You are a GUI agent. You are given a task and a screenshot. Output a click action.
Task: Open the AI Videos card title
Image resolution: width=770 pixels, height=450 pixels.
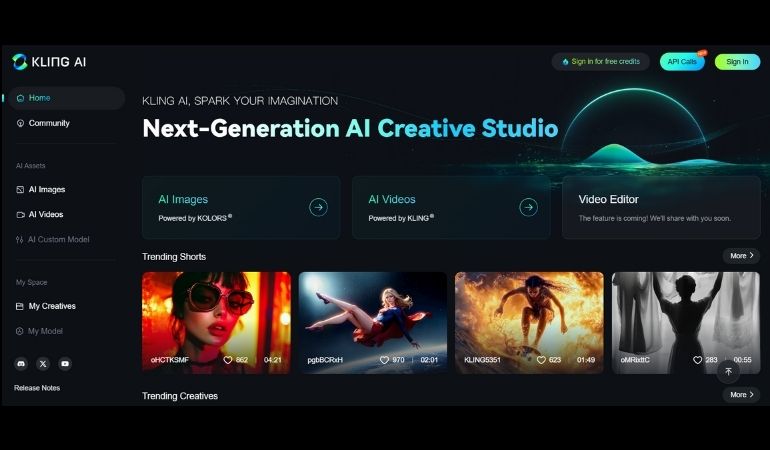(x=392, y=199)
